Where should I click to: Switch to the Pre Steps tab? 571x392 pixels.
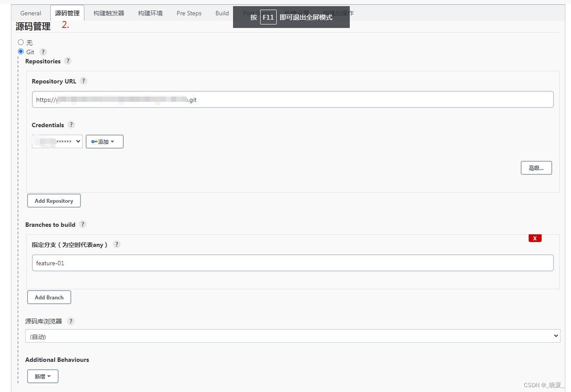coord(189,13)
